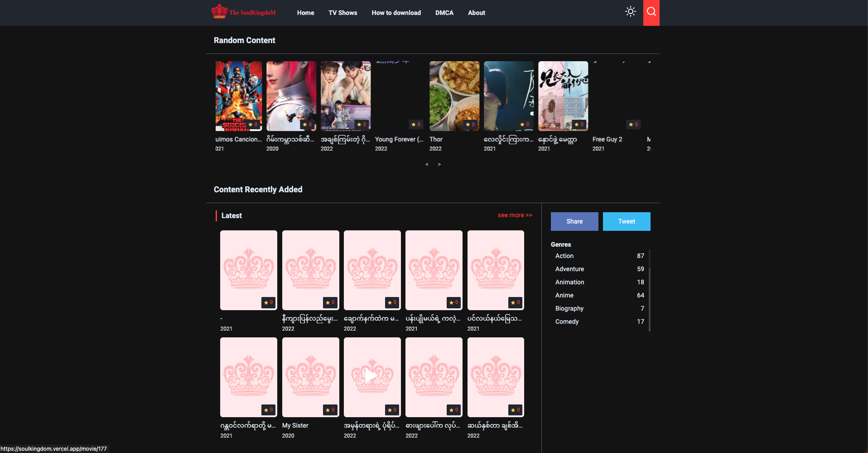The image size is (868, 453).
Task: Open the Home menu item
Action: pos(305,13)
